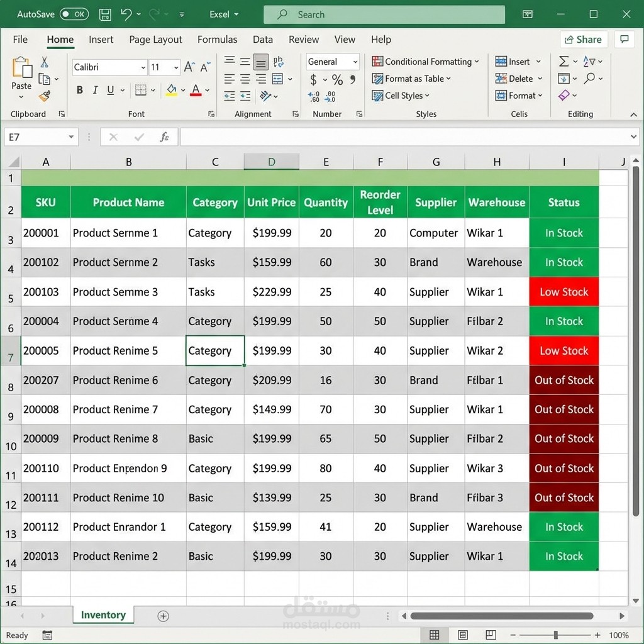
Task: Click the Paste clipboard icon
Action: coord(22,68)
